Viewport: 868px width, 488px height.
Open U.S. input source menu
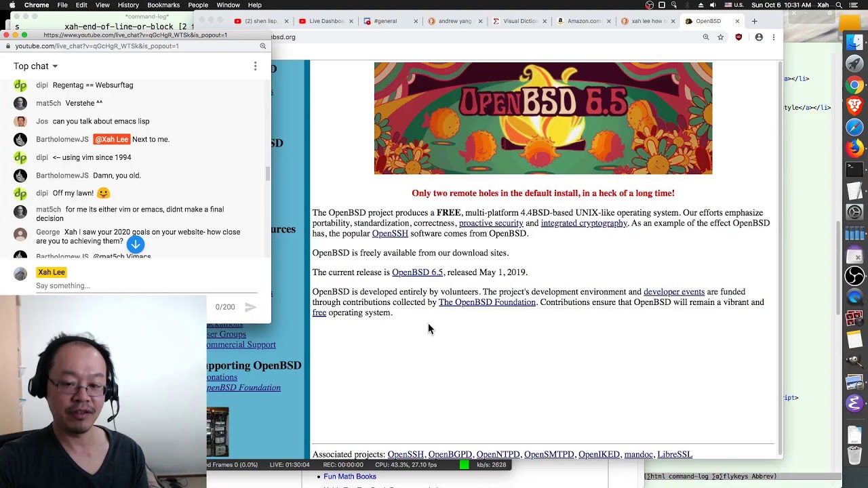tap(734, 5)
